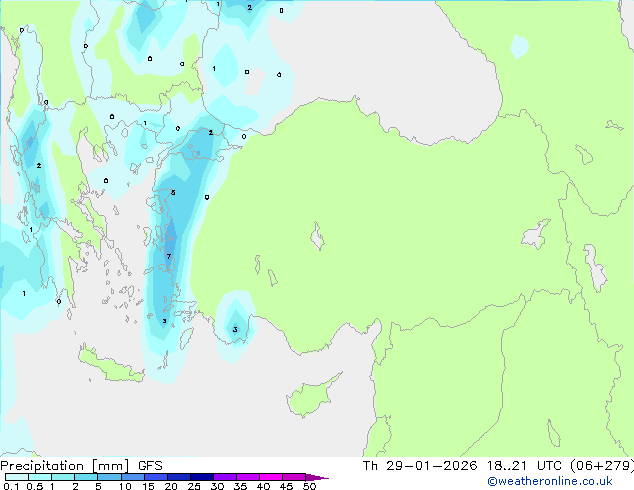This screenshot has width=634, height=490.
Task: Click the 30–35 mm purple legend box
Action: pyautogui.click(x=225, y=477)
